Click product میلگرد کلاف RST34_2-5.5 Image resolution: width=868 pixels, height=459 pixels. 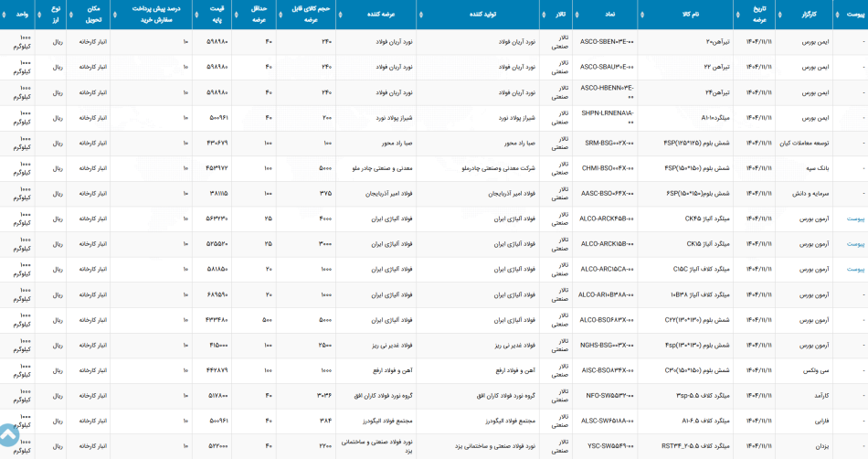(695, 446)
